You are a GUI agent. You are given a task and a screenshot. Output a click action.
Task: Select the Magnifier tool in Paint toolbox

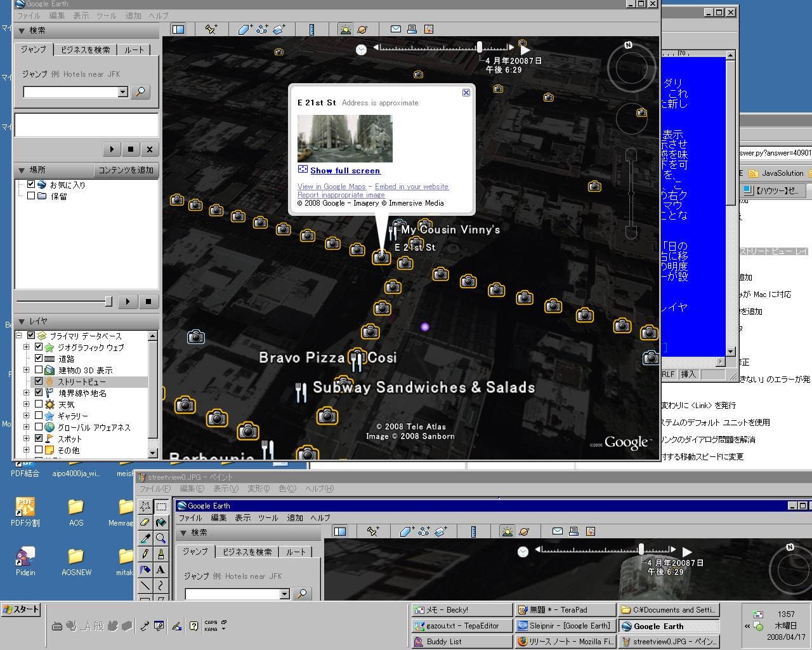[x=161, y=538]
